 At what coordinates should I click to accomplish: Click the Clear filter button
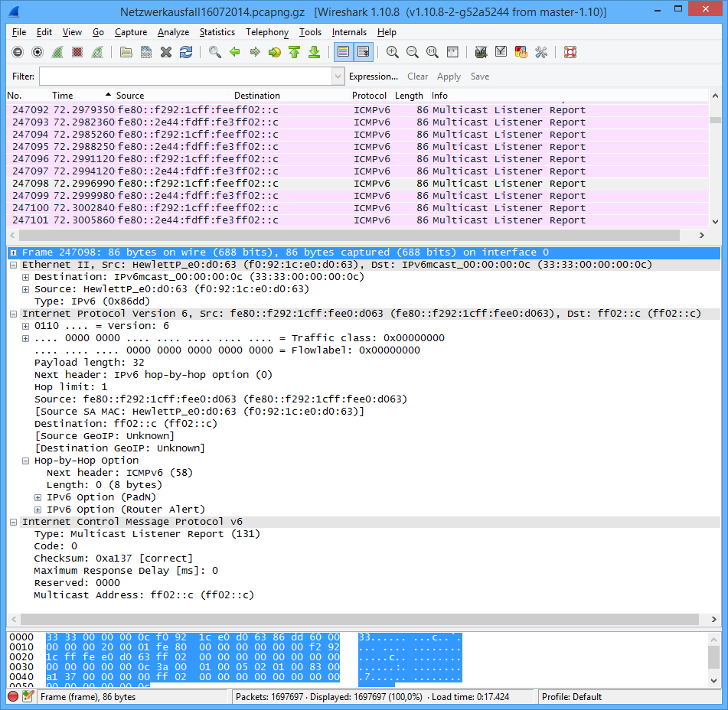click(417, 77)
